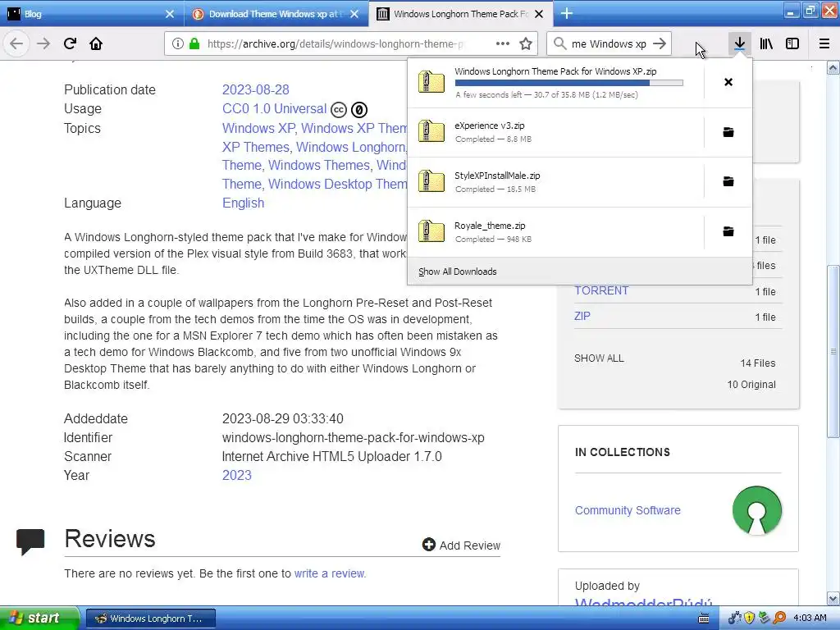Open the TORRENT download option
This screenshot has height=630, width=840.
pos(601,291)
